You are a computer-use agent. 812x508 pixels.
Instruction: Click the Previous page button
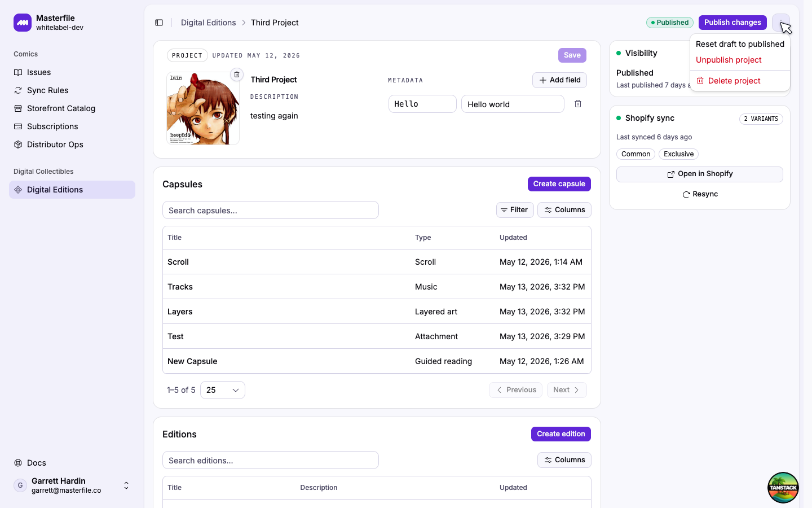(x=516, y=390)
